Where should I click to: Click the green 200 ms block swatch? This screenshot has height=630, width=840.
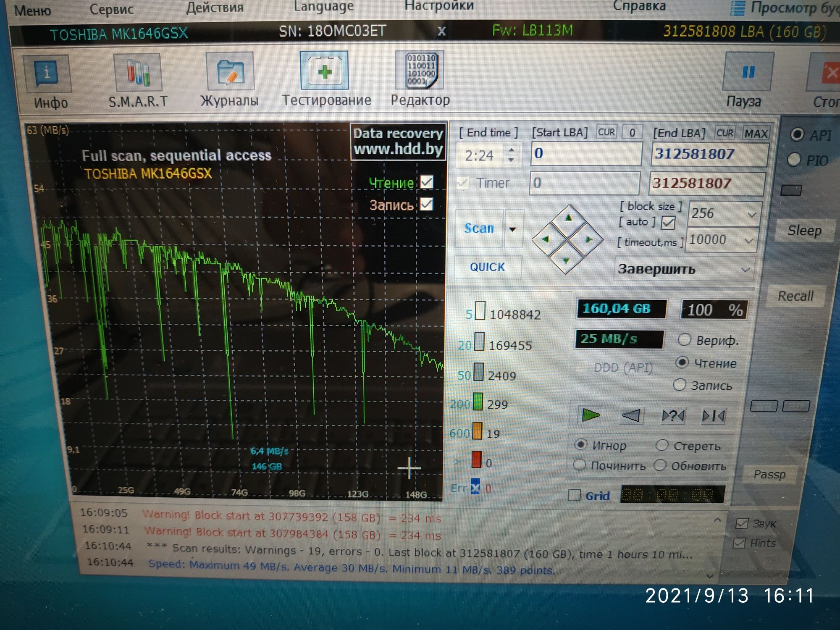(478, 402)
